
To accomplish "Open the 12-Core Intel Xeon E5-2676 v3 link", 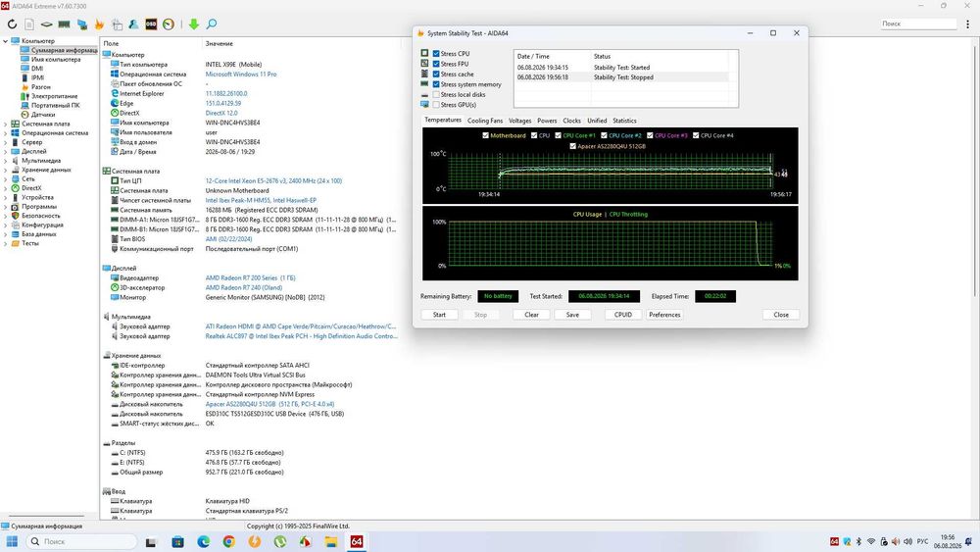I will [x=273, y=180].
